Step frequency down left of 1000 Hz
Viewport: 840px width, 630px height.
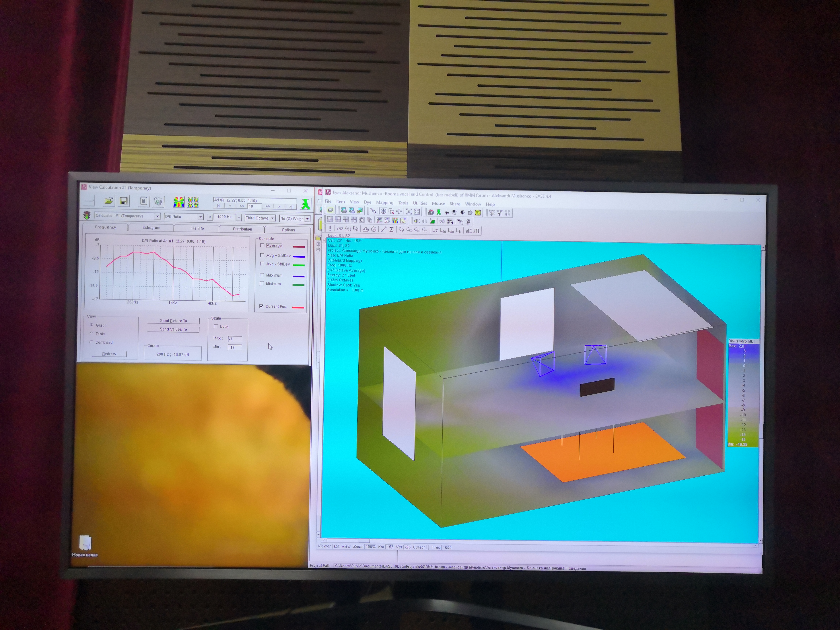[x=210, y=217]
